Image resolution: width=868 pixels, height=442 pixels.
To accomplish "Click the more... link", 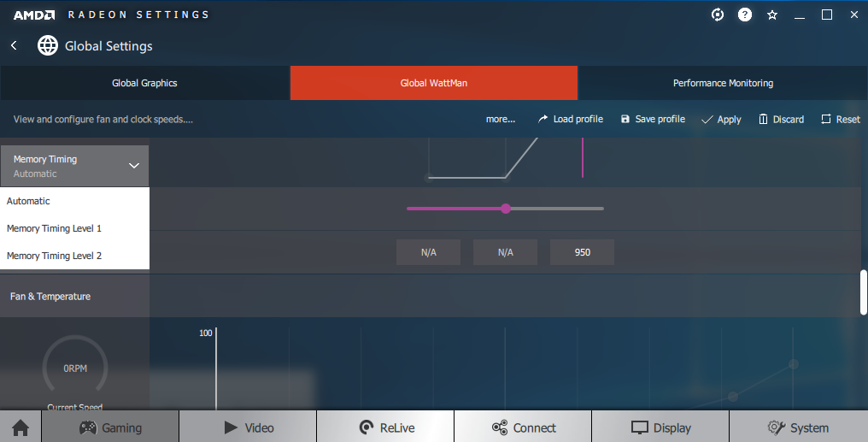I will tap(501, 119).
